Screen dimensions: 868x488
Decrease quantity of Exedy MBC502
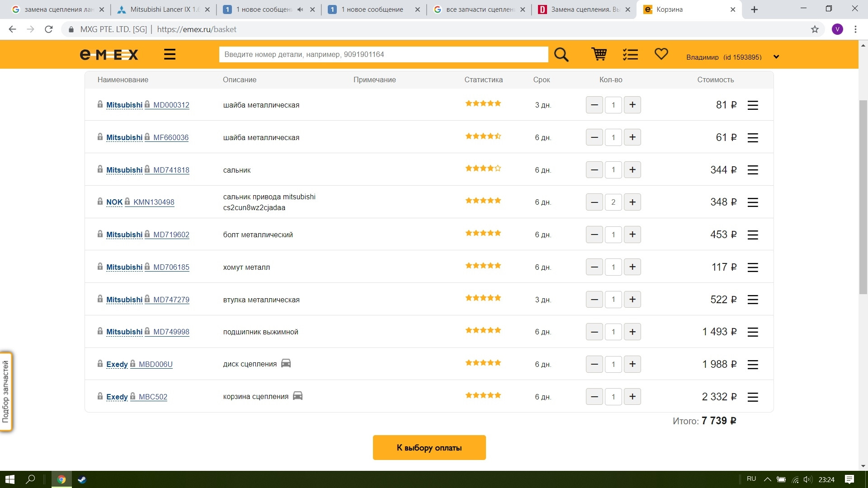594,397
